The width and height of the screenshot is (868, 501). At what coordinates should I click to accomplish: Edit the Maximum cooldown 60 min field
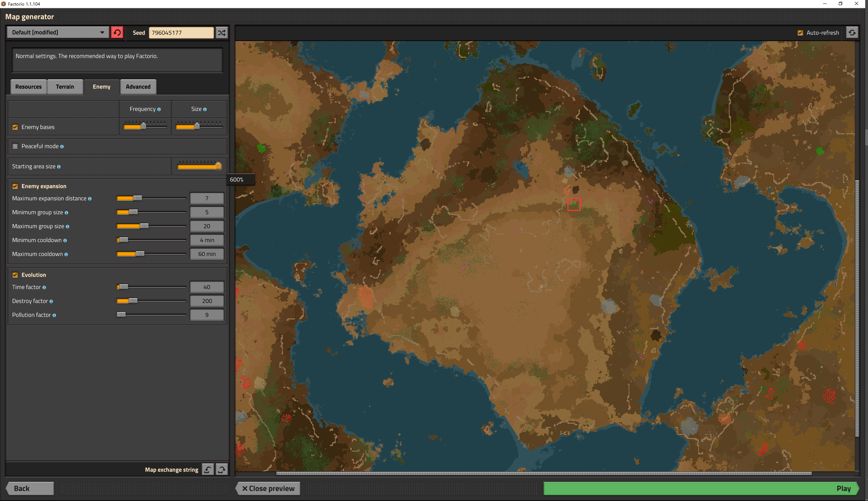207,254
